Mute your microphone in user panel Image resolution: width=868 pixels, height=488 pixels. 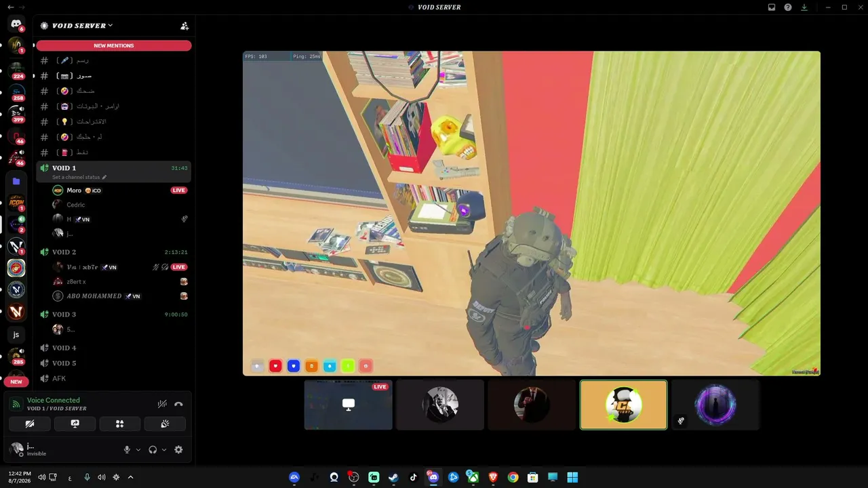pyautogui.click(x=127, y=449)
